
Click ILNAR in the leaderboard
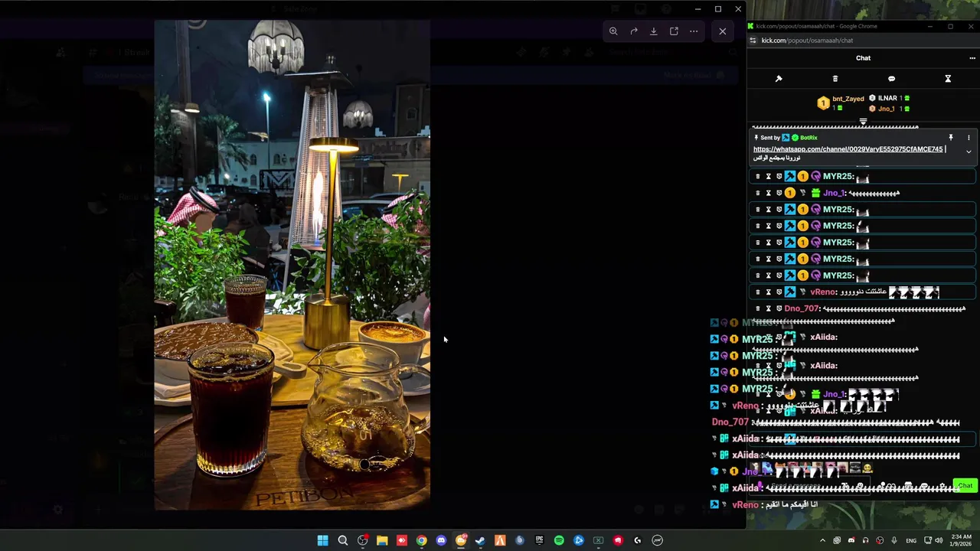[x=887, y=98]
